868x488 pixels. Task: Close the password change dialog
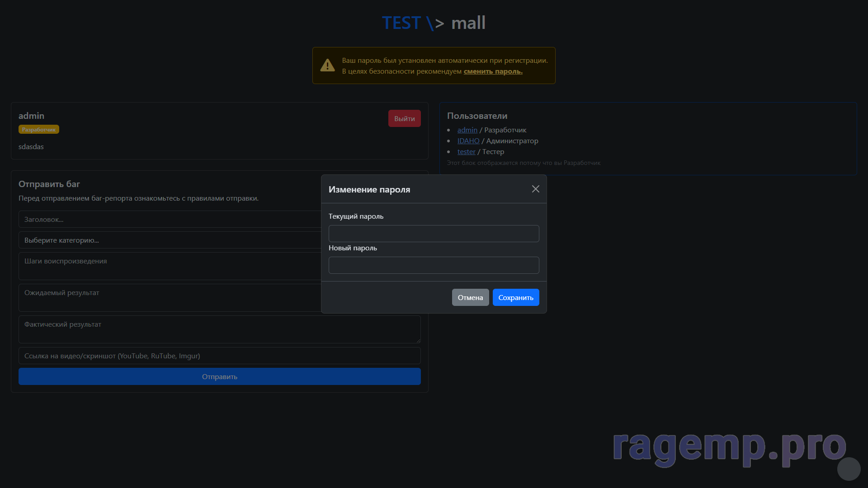pyautogui.click(x=535, y=189)
